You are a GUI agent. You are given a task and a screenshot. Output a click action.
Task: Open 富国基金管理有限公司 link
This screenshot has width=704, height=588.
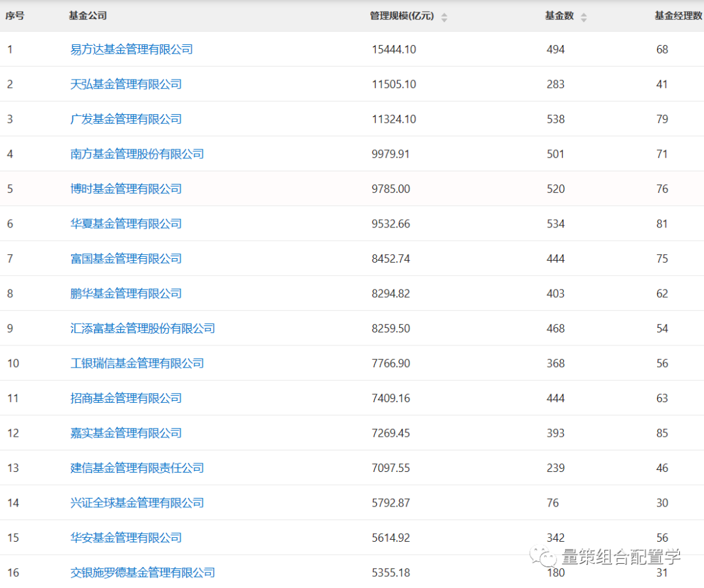(x=126, y=259)
